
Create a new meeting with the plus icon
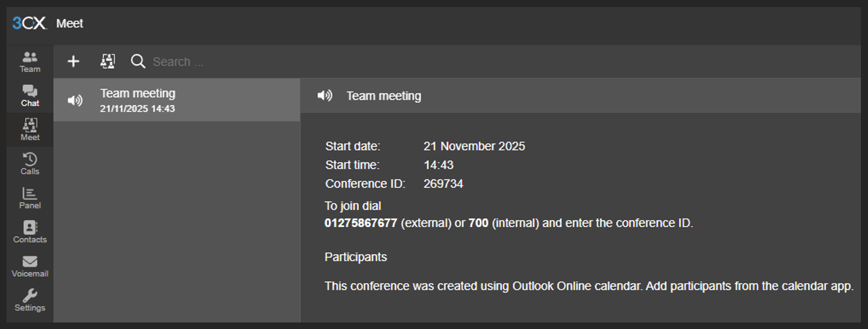point(73,62)
